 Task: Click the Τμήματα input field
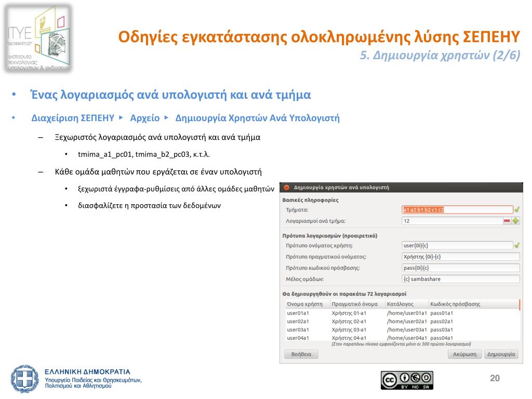pos(457,210)
